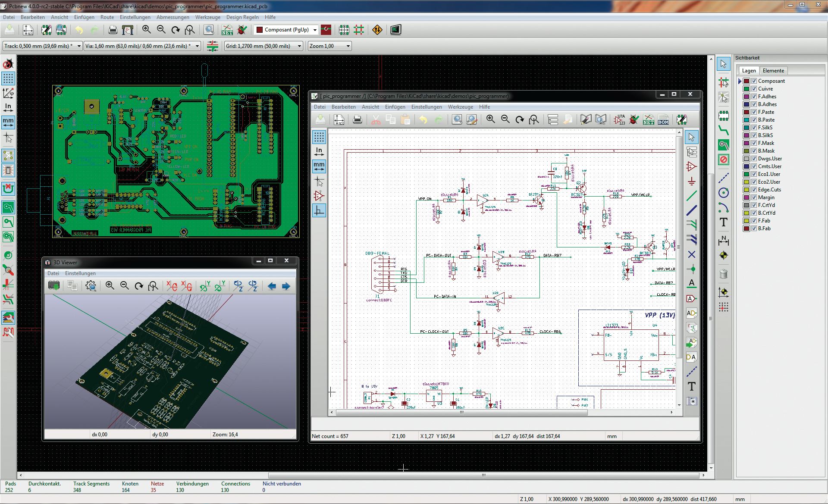This screenshot has width=828, height=504.
Task: Open Einstellungen menu in 3D Viewer
Action: [x=80, y=273]
